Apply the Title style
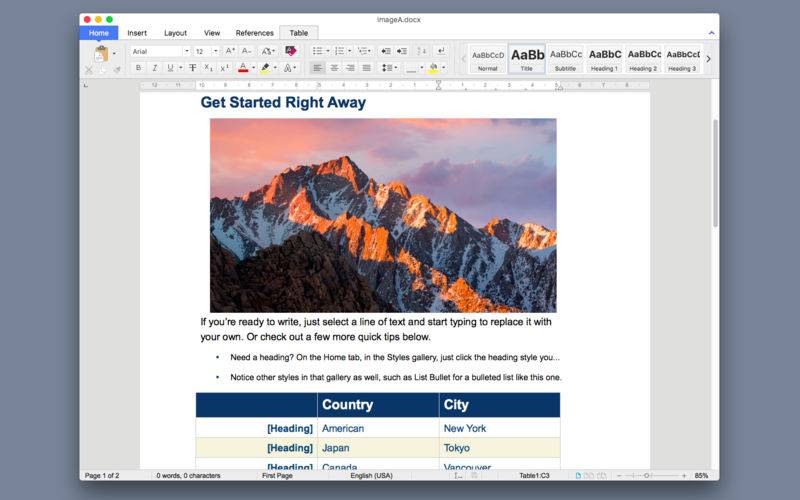Screen dimensions: 800x500 point(527,59)
